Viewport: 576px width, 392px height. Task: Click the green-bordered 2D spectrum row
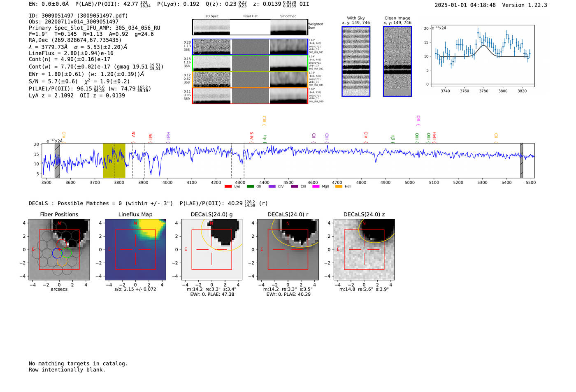pyautogui.click(x=250, y=63)
